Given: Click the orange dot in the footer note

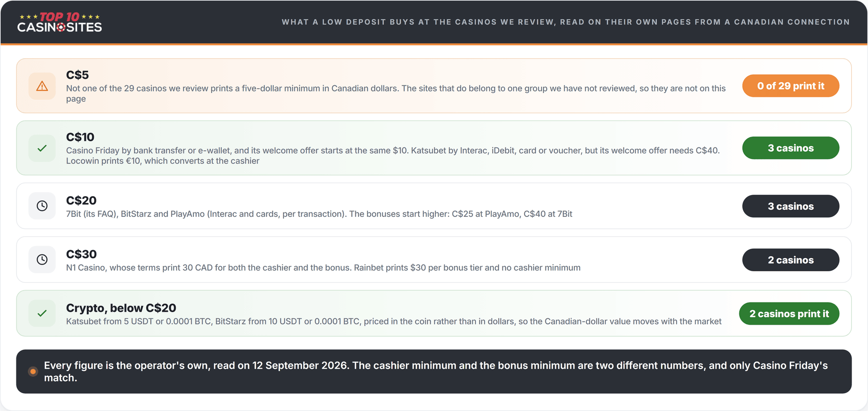Looking at the screenshot, I should click(33, 371).
